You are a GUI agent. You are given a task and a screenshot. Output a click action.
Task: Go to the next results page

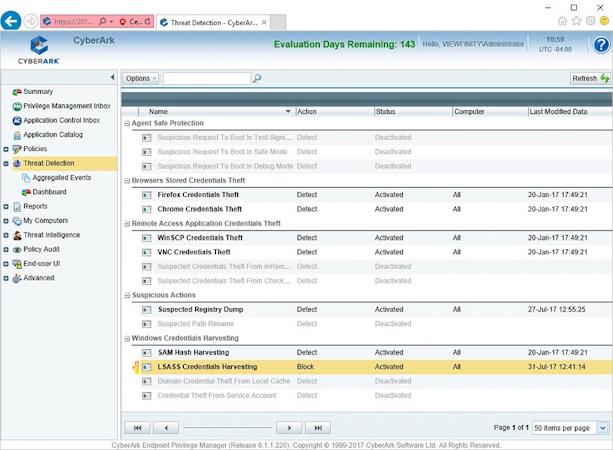[x=289, y=427]
